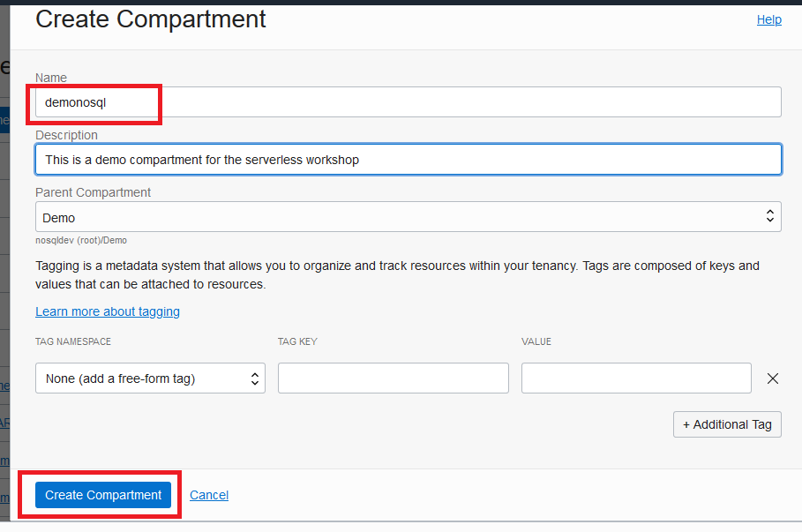This screenshot has width=802, height=532.
Task: Cancel the compartment creation dialog
Action: click(209, 495)
